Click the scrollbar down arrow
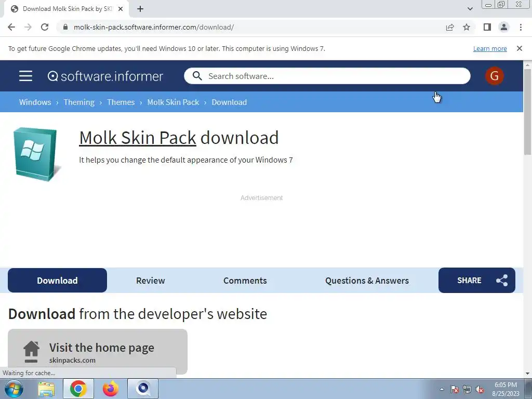 527,374
